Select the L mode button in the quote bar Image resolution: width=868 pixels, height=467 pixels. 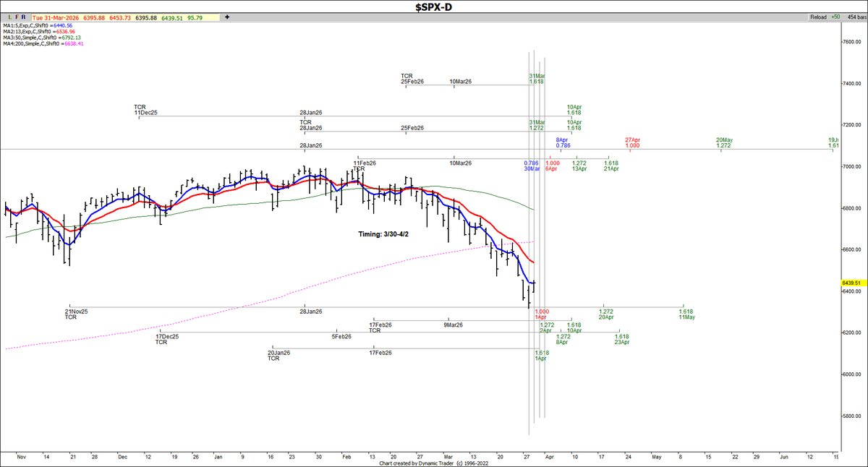click(10, 16)
